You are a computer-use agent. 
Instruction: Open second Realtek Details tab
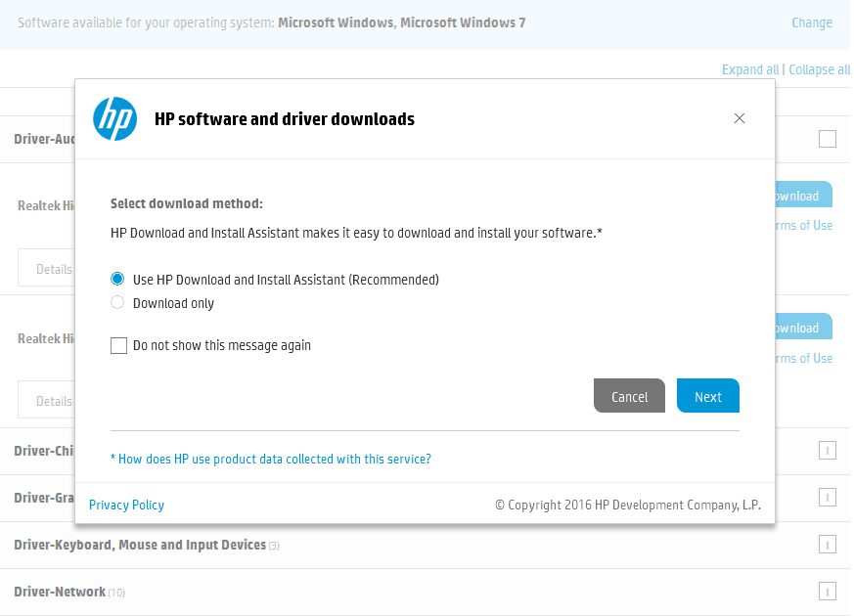click(x=47, y=400)
